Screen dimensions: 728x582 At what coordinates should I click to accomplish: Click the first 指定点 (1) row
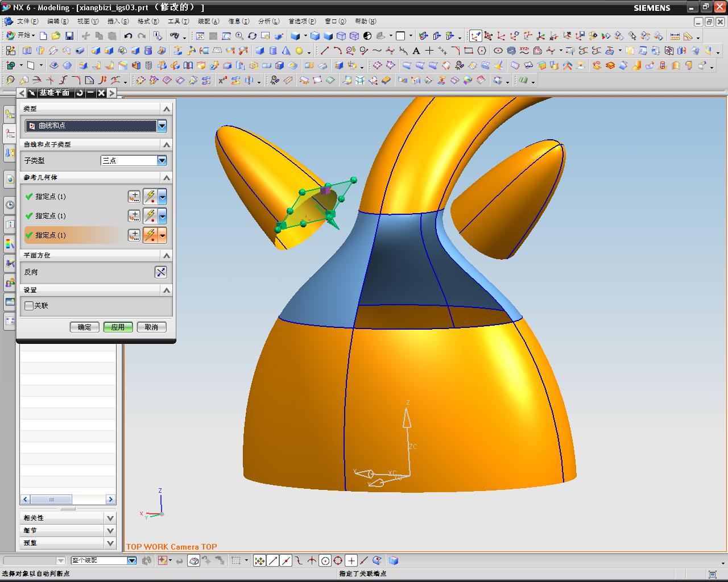[74, 197]
